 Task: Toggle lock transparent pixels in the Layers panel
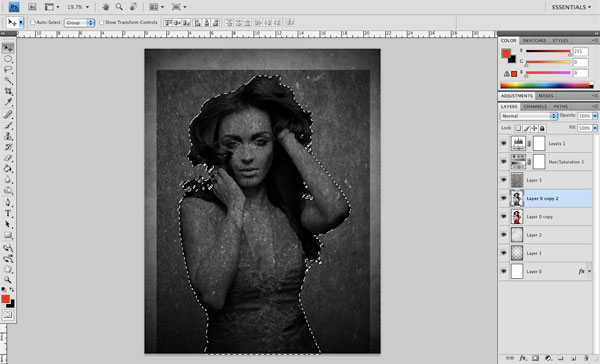pos(517,128)
